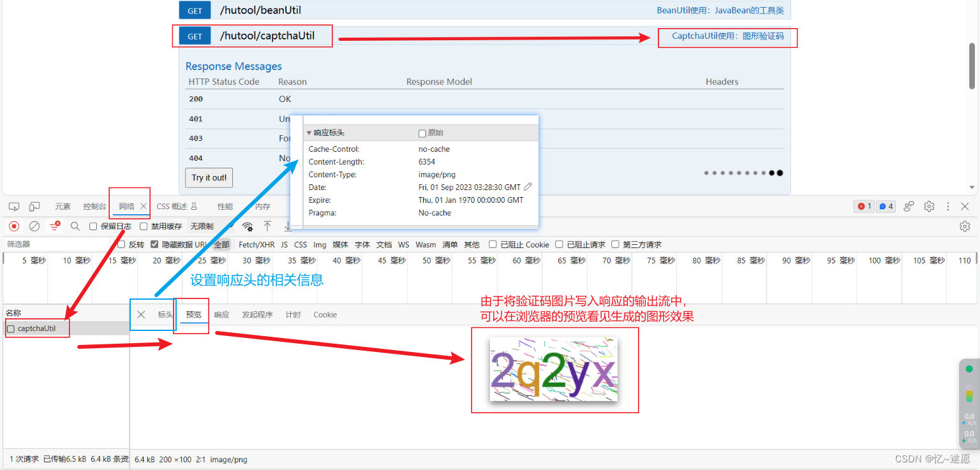Toggle 已阻止请求 checkbox
The image size is (980, 470).
click(x=559, y=244)
